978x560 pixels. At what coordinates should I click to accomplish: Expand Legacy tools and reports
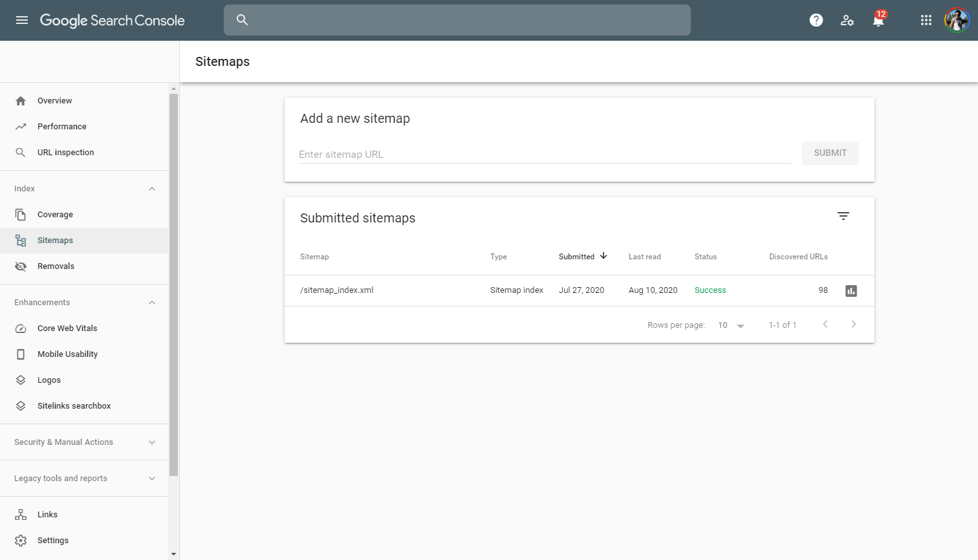click(152, 479)
